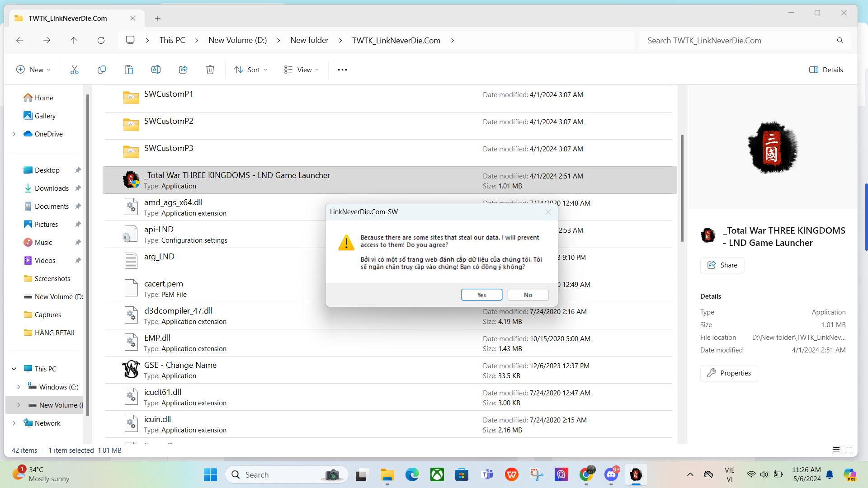Open Captures folder in sidebar

[47, 314]
